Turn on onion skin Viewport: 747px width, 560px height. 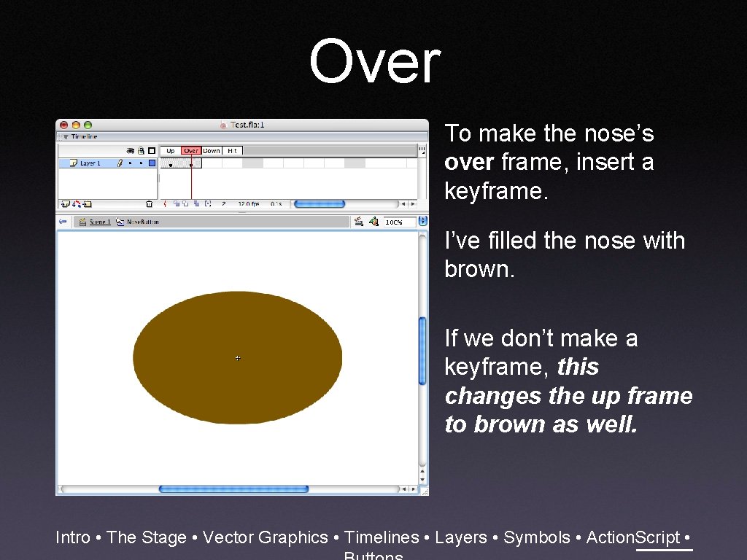click(177, 204)
